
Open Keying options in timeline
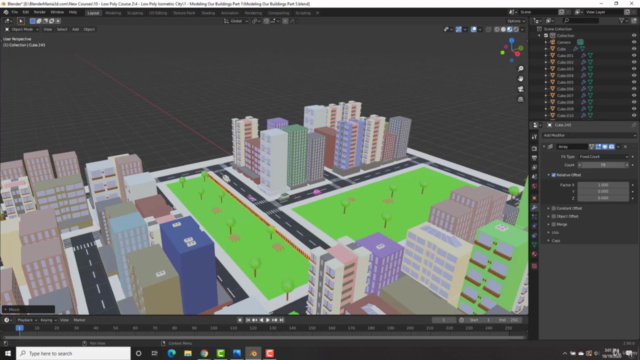coord(48,320)
